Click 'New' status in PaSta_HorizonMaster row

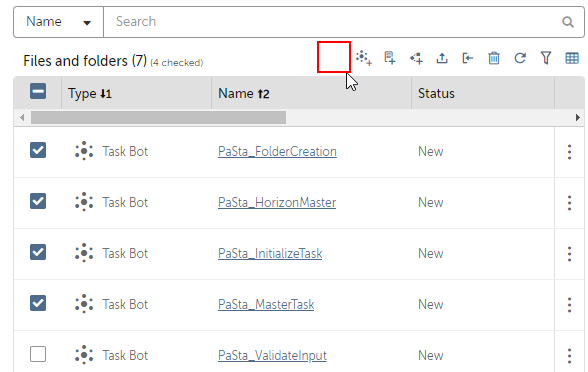click(430, 202)
